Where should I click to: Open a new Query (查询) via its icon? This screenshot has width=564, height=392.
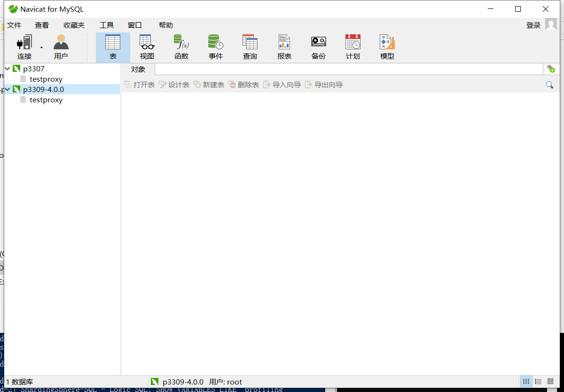click(250, 46)
